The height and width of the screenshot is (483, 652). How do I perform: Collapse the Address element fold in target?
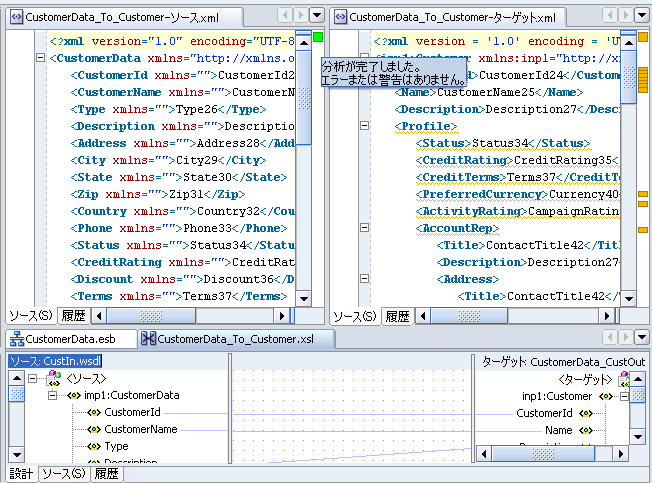[364, 279]
